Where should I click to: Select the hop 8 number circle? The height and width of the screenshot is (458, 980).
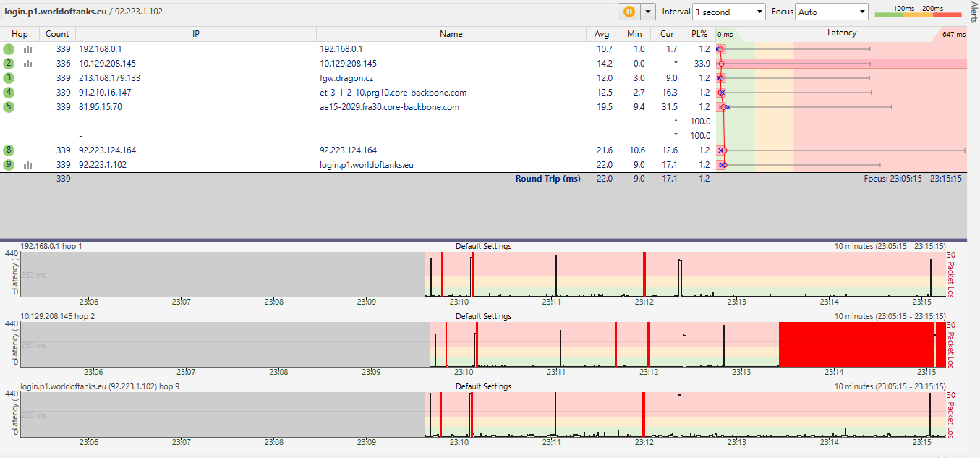9,150
